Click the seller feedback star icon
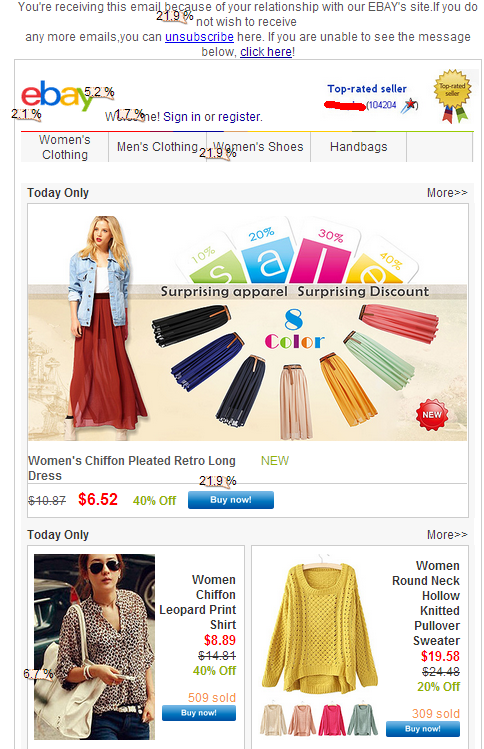Image resolution: width=484 pixels, height=749 pixels. point(409,106)
